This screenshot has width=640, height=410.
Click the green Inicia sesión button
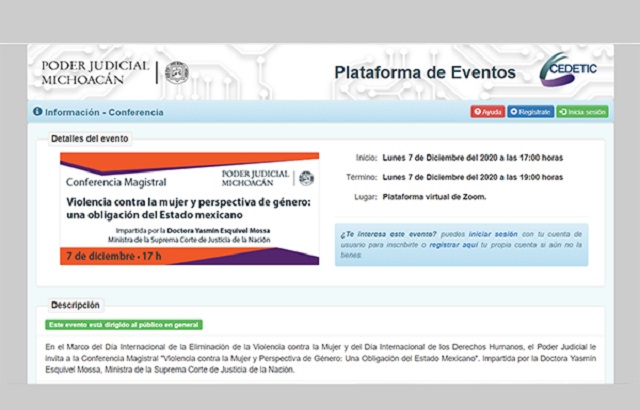583,112
